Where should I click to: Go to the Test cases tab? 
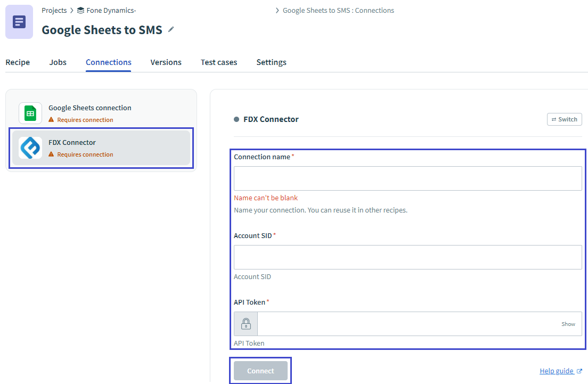point(218,62)
